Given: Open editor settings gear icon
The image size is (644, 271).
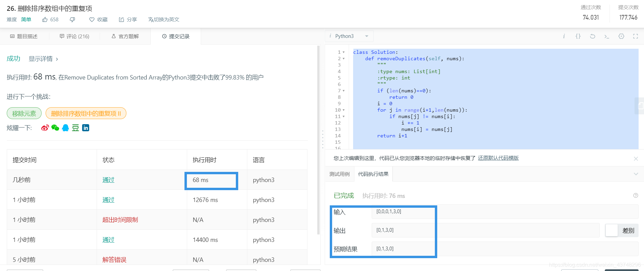Looking at the screenshot, I should pos(621,36).
